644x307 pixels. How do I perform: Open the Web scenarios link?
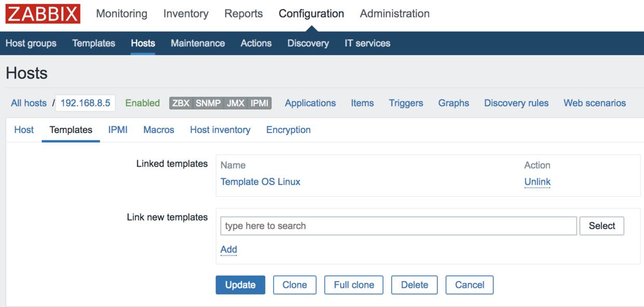[x=595, y=103]
